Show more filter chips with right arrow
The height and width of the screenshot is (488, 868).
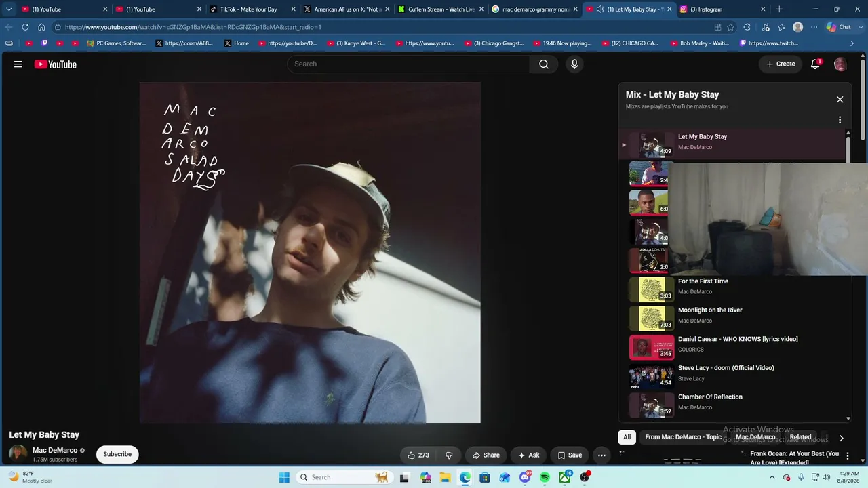(x=841, y=438)
